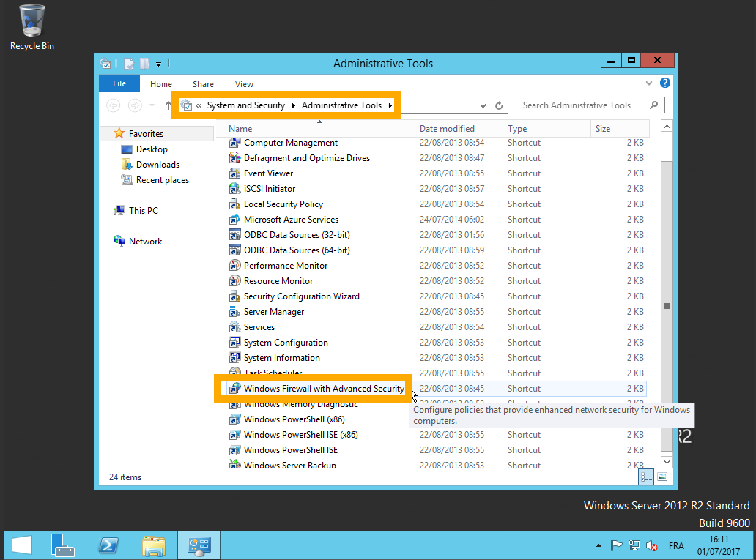This screenshot has width=756, height=560.
Task: Click the scrollbar down arrow
Action: 667,462
